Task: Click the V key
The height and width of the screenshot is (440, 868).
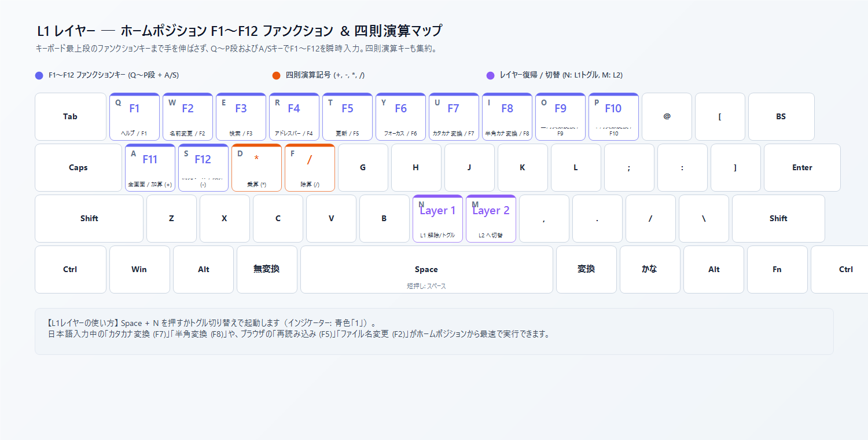Action: point(331,218)
